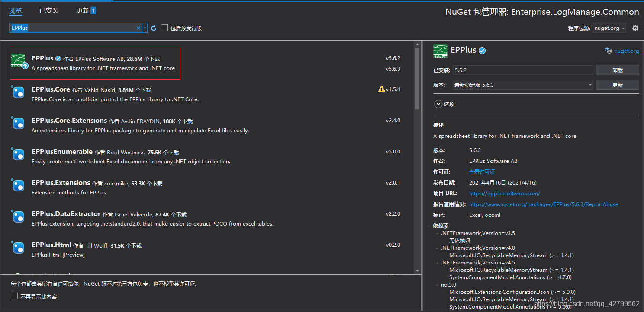Open https://epplussoftware.com/ project link
This screenshot has width=644, height=312.
[505, 194]
